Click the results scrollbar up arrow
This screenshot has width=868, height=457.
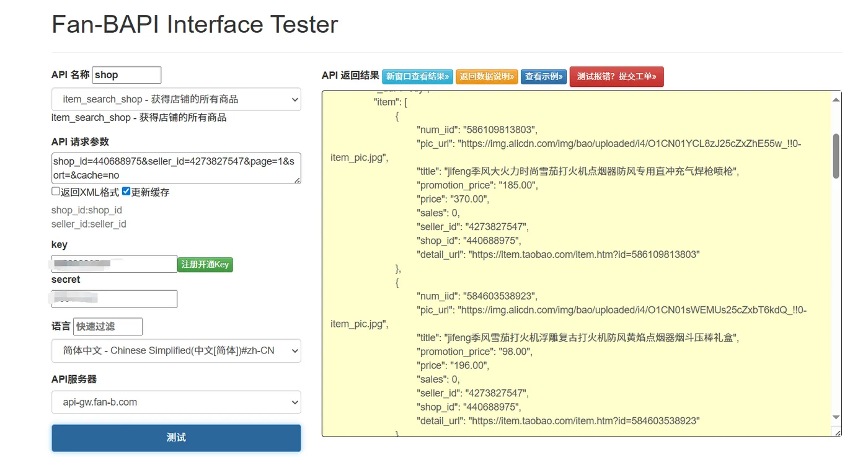coord(836,99)
